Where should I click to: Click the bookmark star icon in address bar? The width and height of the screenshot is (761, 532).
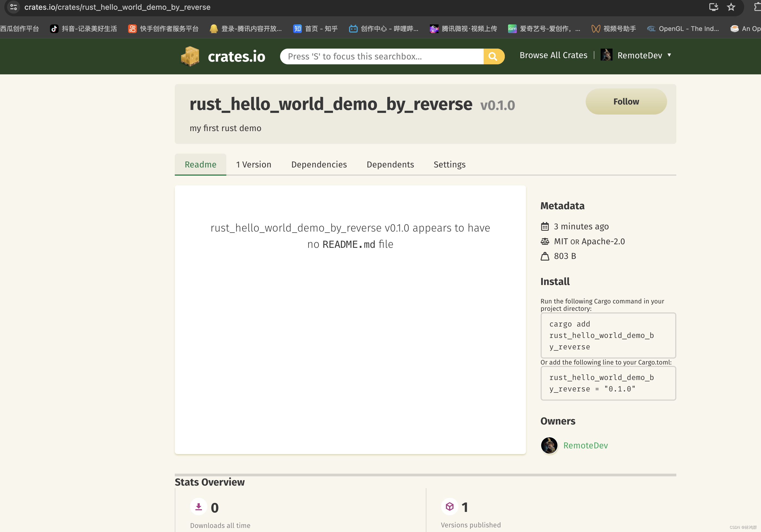731,7
